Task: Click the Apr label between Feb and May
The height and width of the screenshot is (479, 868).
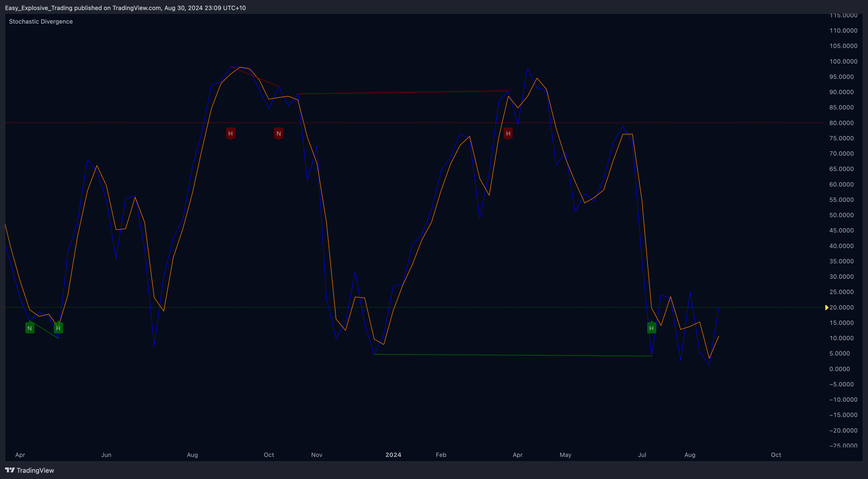Action: (x=518, y=455)
